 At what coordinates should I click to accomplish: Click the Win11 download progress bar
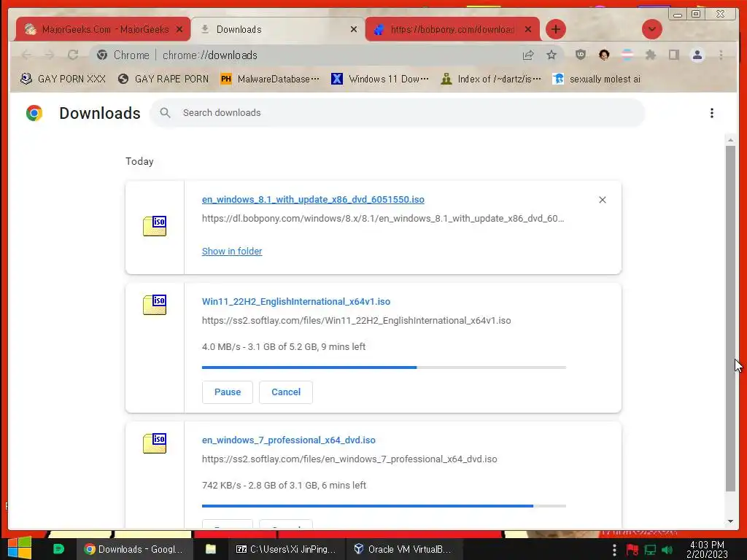(x=384, y=367)
